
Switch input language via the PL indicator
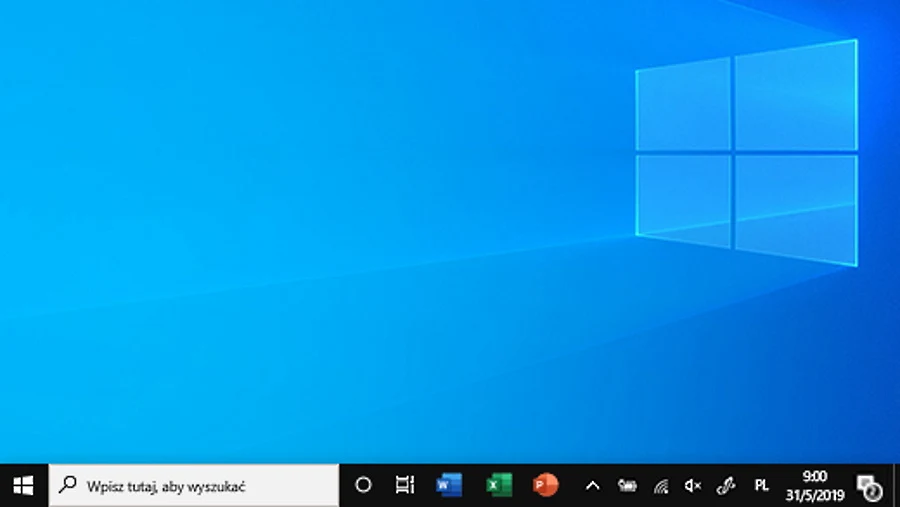click(x=761, y=486)
